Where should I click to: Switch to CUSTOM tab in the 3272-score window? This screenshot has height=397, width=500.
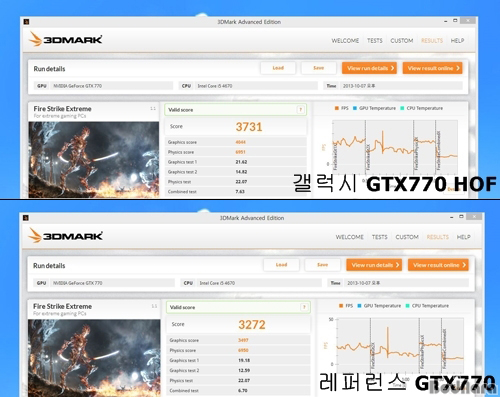[x=407, y=237]
